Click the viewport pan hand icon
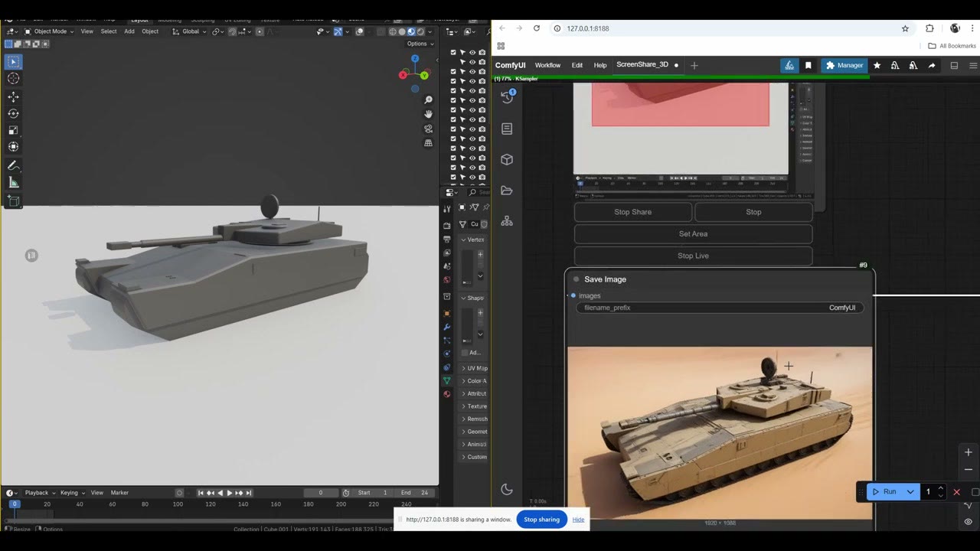The image size is (980, 551). (428, 114)
